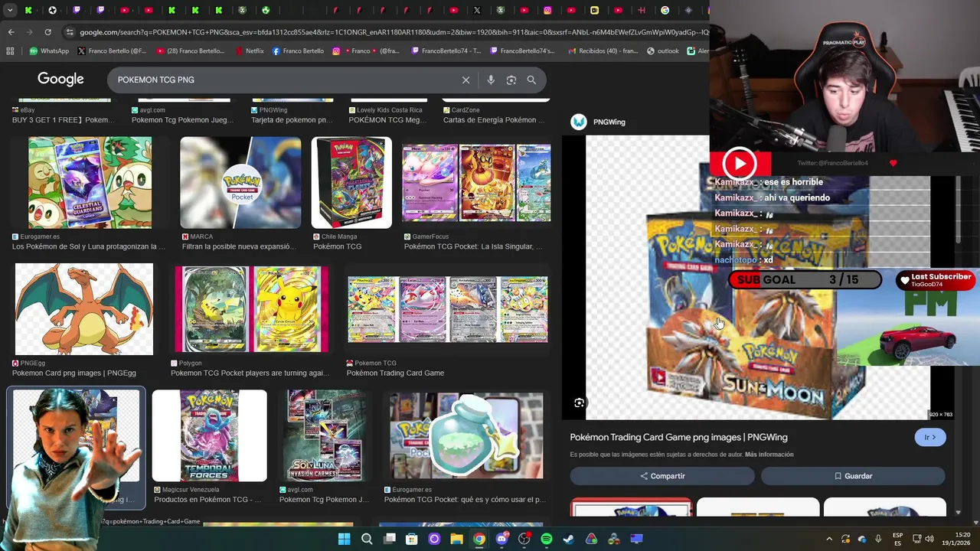Viewport: 980px width, 551px height.
Task: Click PNGWing round logo in preview panel
Action: (x=579, y=122)
